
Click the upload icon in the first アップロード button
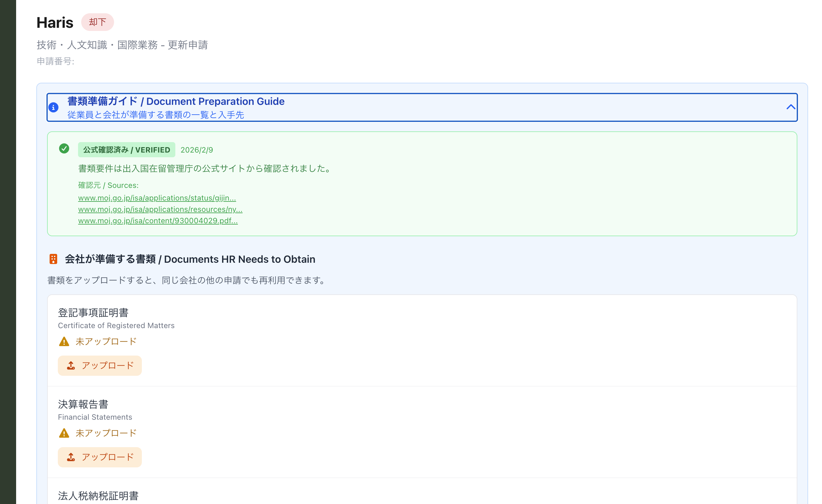pyautogui.click(x=70, y=366)
